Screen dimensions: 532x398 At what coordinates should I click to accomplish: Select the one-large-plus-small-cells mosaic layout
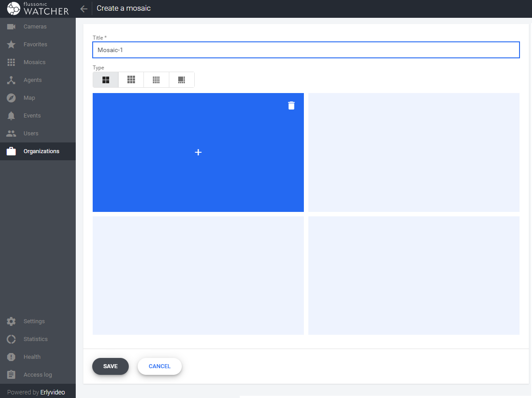pos(182,80)
